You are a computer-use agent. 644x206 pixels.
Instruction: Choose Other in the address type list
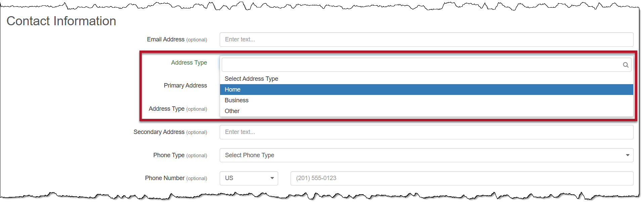pos(232,111)
